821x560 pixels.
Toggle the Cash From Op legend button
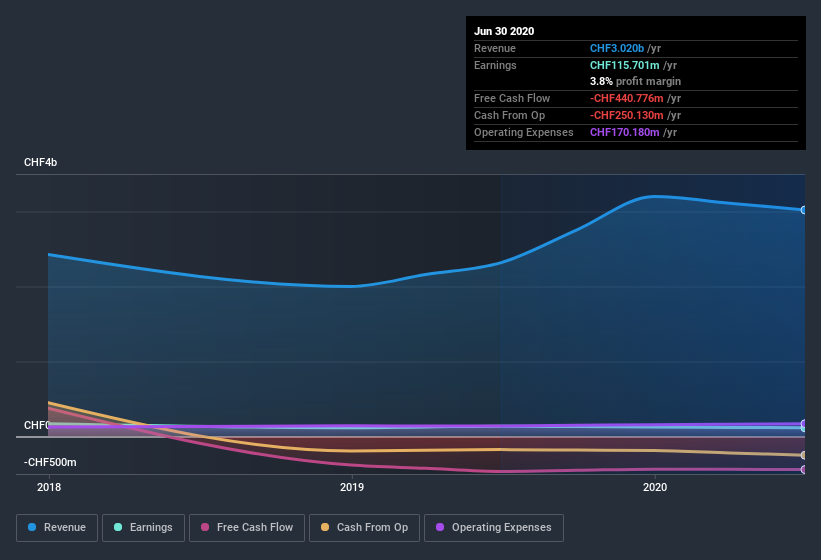(364, 528)
